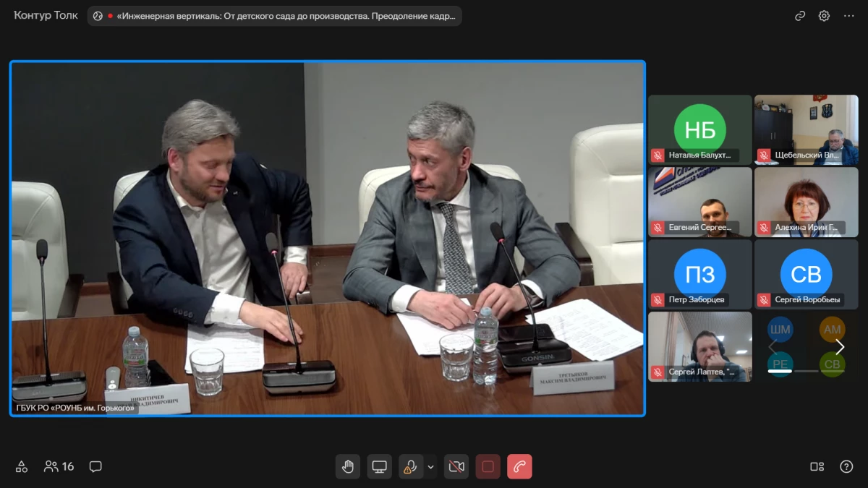Raise hand using the hand icon
868x488 pixels.
348,466
